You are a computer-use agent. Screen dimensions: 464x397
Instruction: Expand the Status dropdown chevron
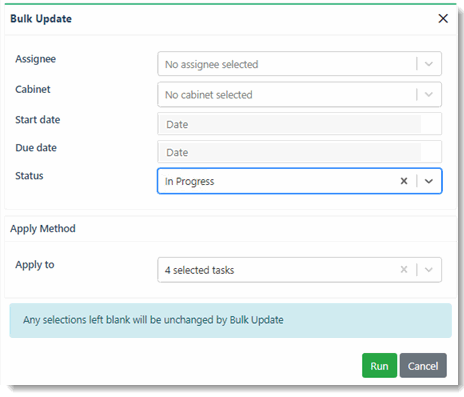429,181
